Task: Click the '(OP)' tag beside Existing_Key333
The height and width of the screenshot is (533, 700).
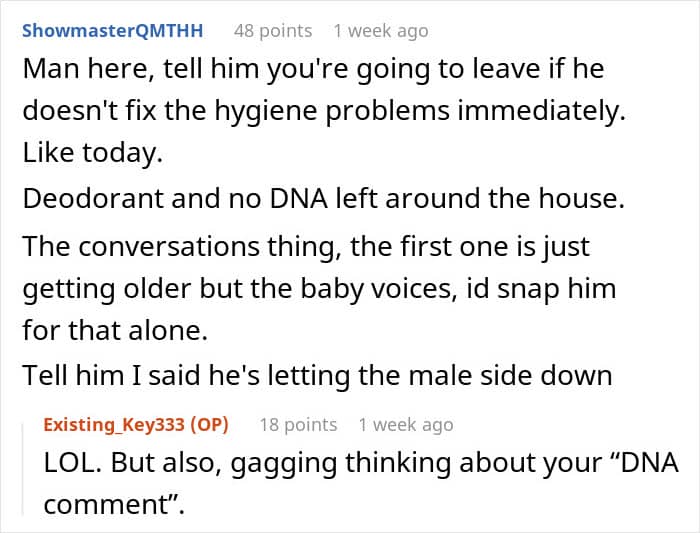Action: (209, 425)
